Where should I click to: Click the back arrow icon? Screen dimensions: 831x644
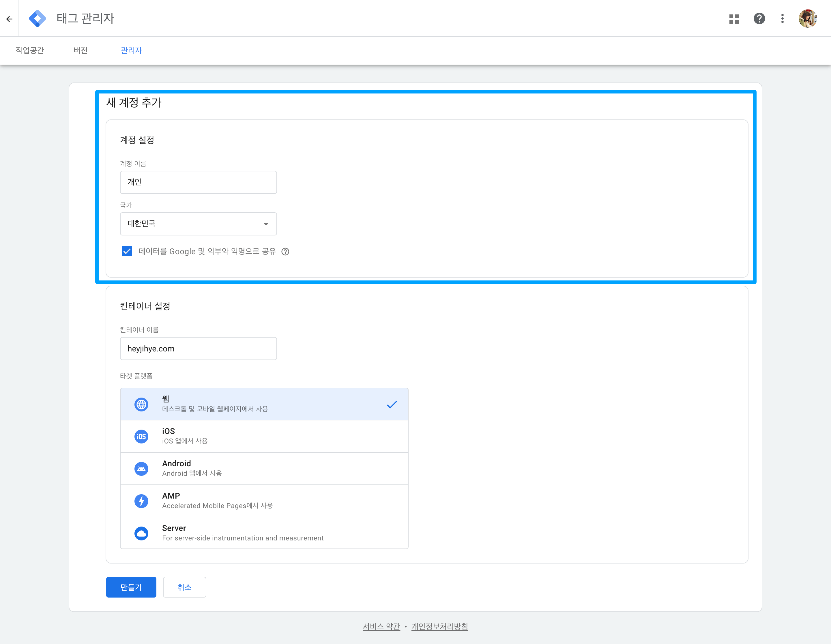pos(9,19)
